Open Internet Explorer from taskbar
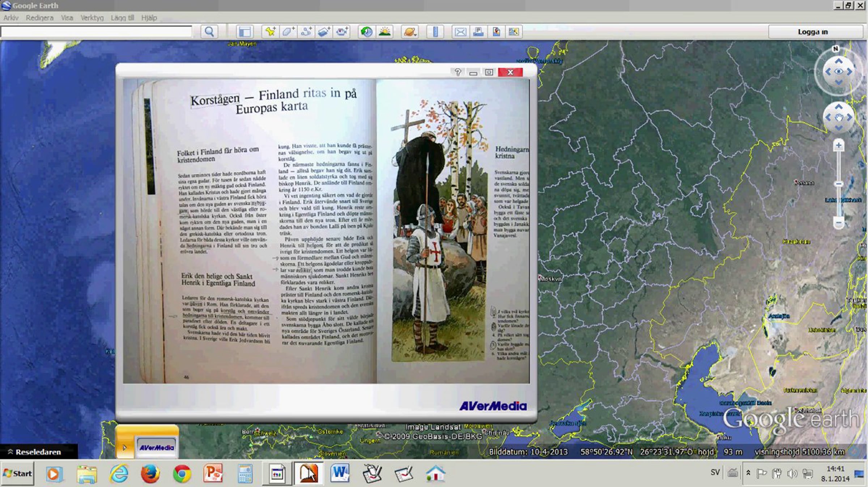 (x=119, y=474)
